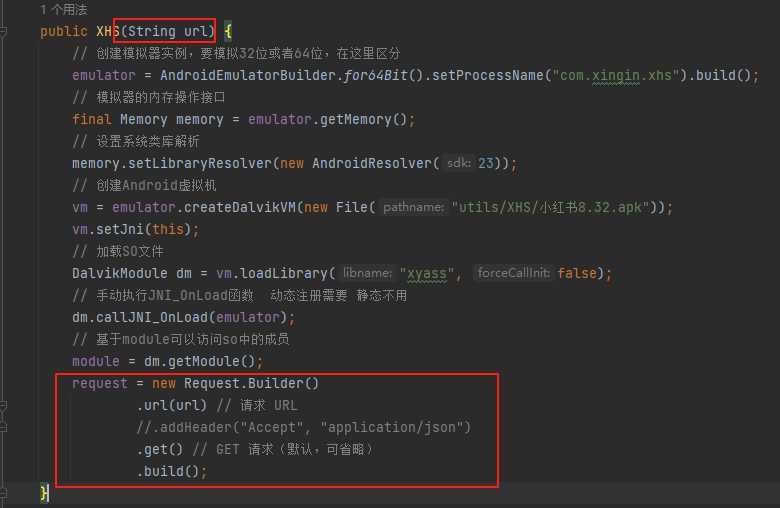Screen dimensions: 780x508
Task: Click the "com.xingin.xhs" string literal
Action: 616,76
